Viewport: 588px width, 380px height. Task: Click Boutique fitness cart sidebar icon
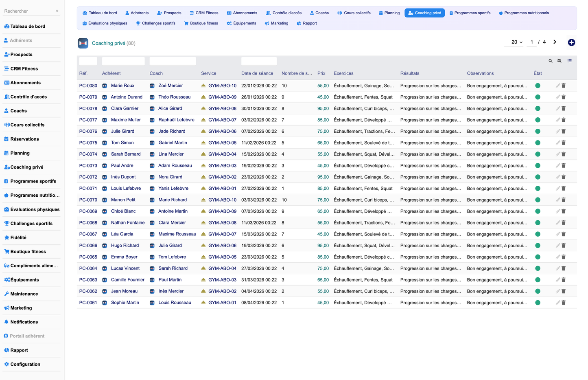pos(7,252)
